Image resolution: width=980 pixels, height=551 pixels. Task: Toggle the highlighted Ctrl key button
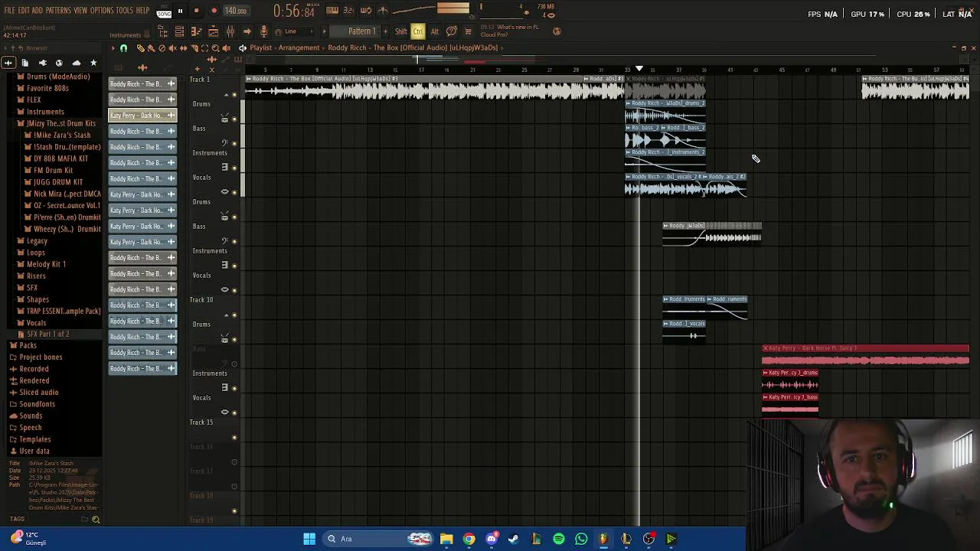coord(418,31)
